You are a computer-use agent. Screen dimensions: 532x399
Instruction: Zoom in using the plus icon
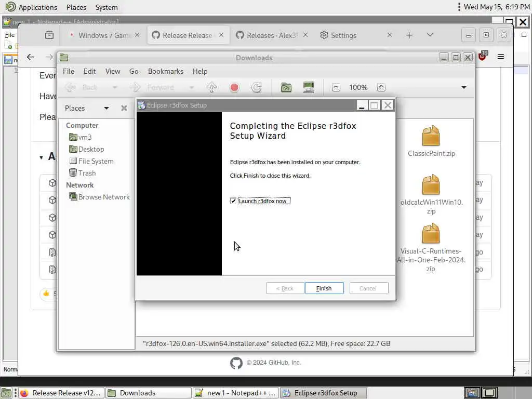381,87
